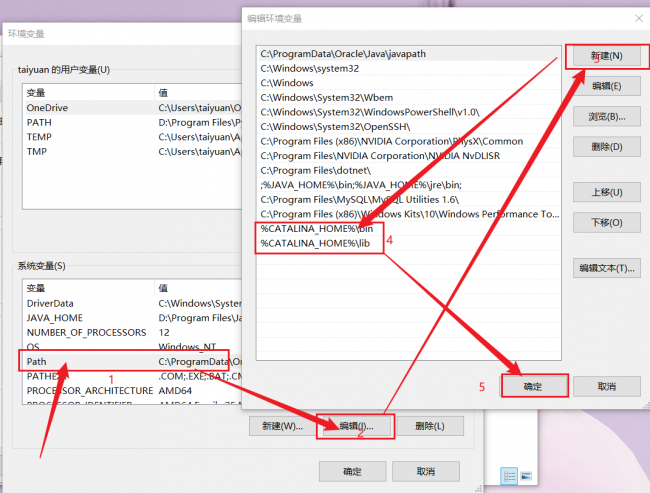
Task: Click 变量 column header in user variables
Action: pyautogui.click(x=89, y=93)
